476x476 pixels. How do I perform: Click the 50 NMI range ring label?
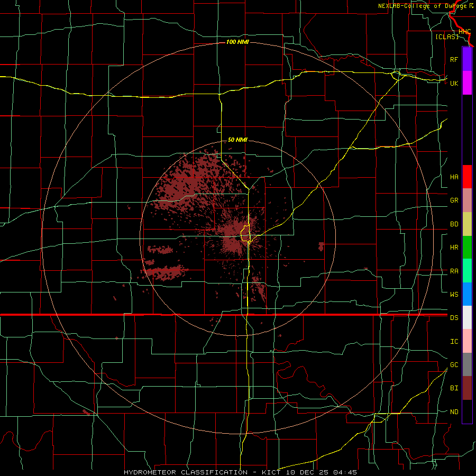pyautogui.click(x=237, y=140)
